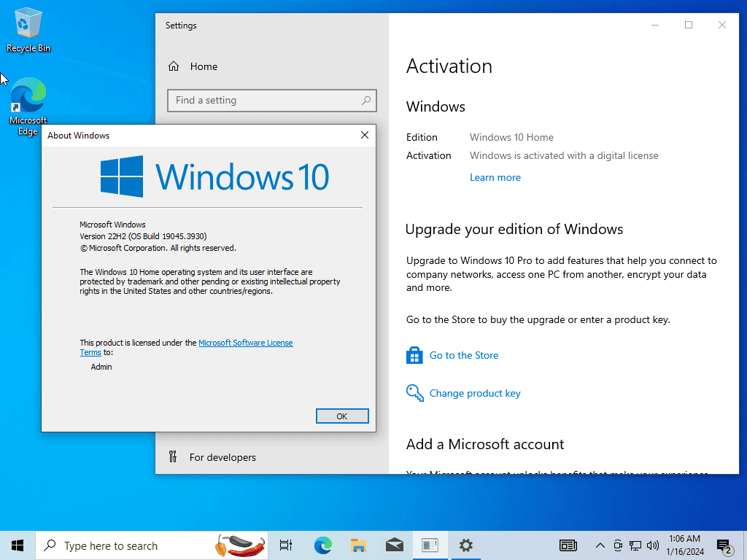Open the Windows Start menu

point(18,545)
